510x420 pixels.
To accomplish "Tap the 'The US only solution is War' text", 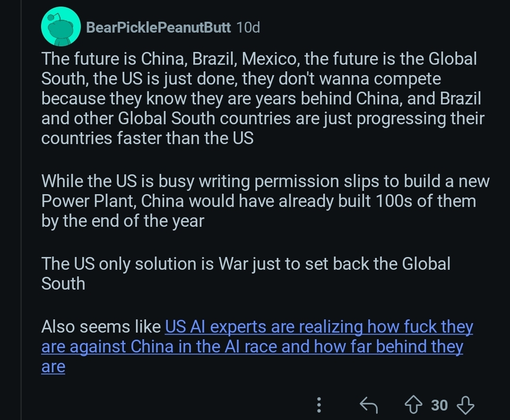I will pos(246,264).
